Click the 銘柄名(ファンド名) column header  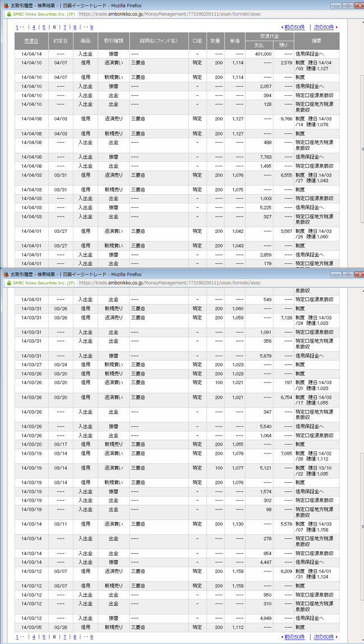(160, 41)
